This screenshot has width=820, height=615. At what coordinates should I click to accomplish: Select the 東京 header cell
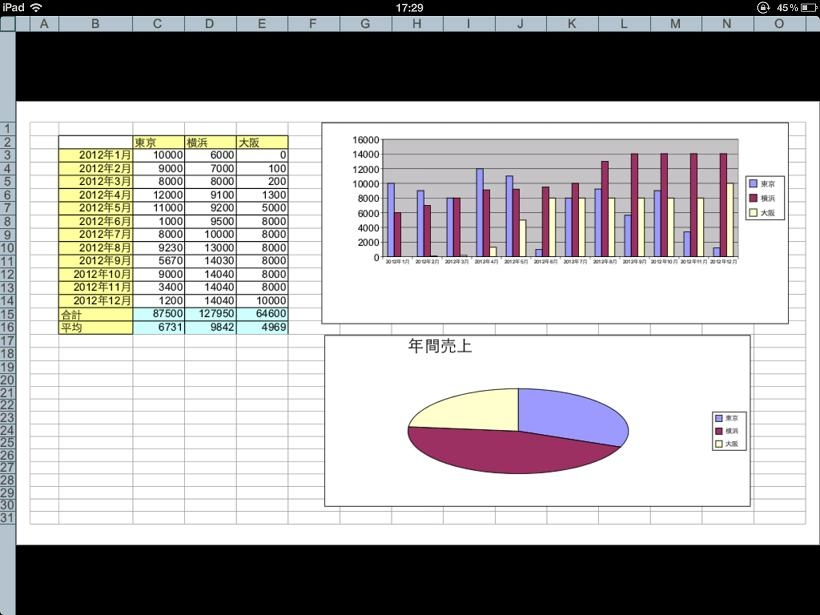(158, 142)
